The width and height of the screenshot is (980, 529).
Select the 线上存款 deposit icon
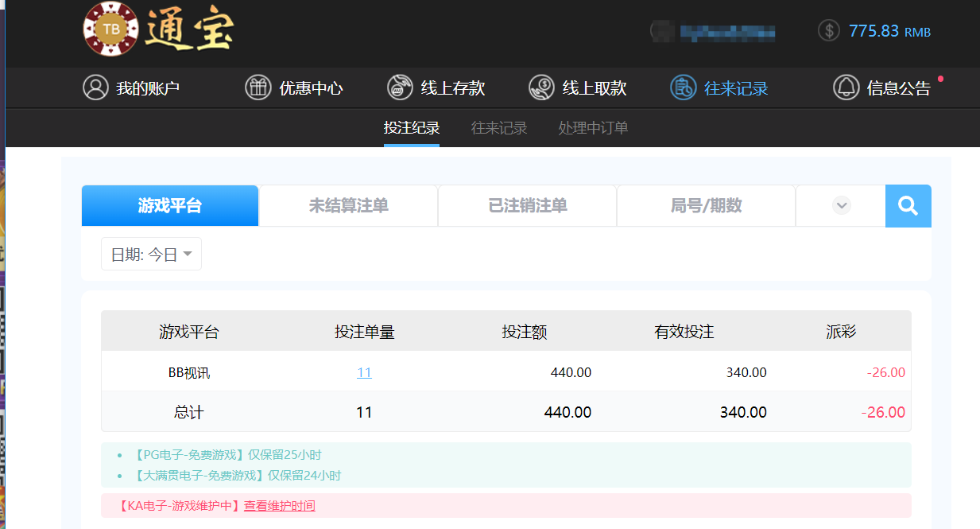(x=399, y=88)
